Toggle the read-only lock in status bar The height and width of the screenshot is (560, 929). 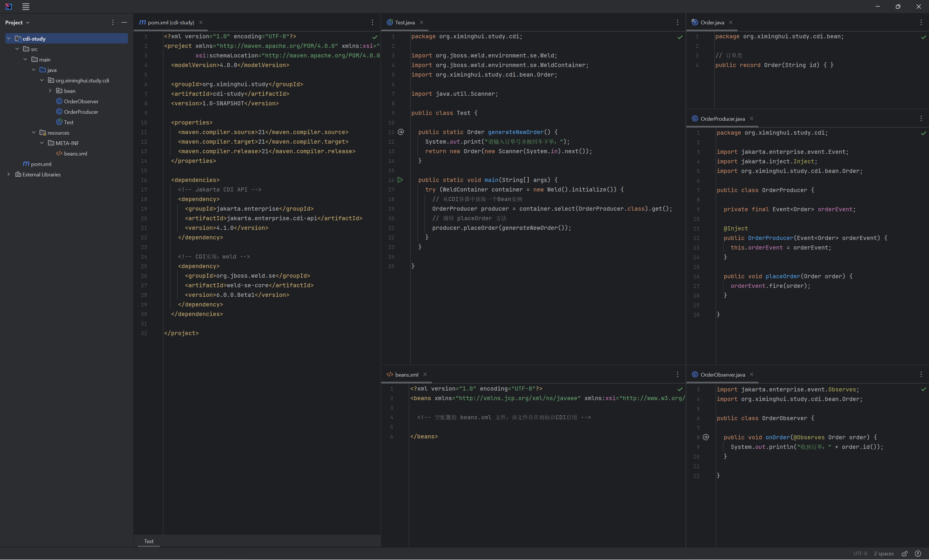(905, 553)
